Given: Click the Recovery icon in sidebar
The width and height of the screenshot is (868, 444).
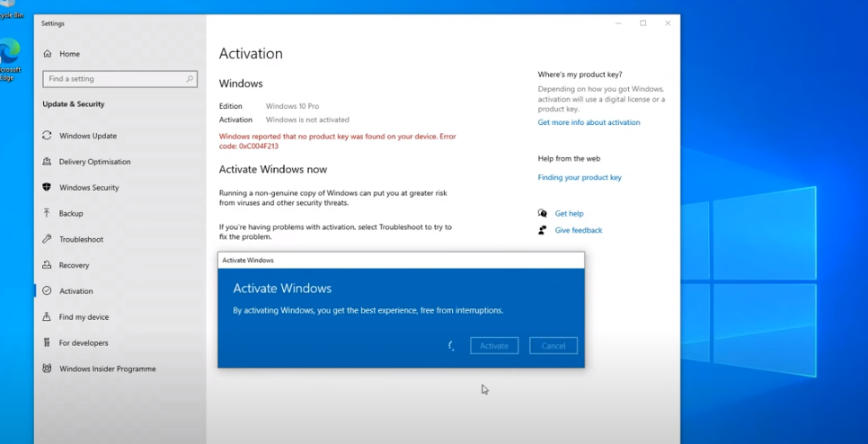Looking at the screenshot, I should 47,265.
